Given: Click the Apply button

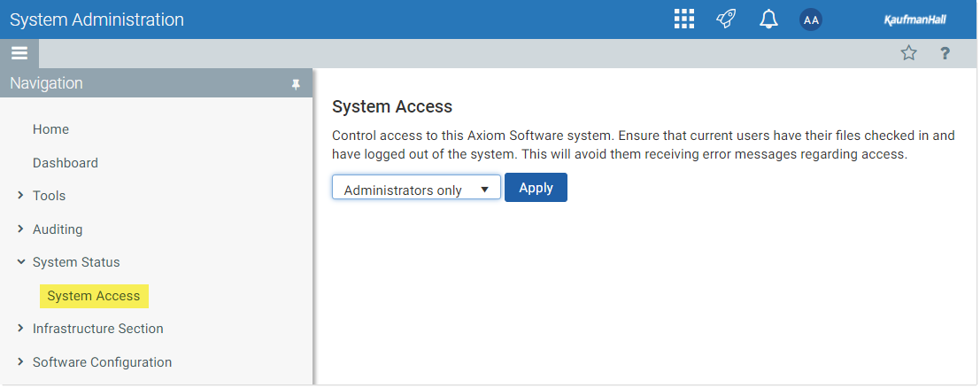Looking at the screenshot, I should [x=536, y=187].
